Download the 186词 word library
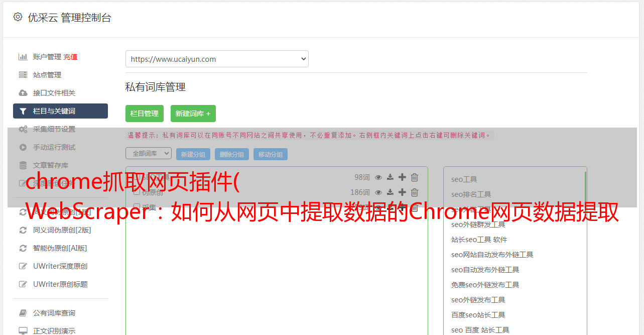The width and height of the screenshot is (644, 335). pyautogui.click(x=391, y=192)
